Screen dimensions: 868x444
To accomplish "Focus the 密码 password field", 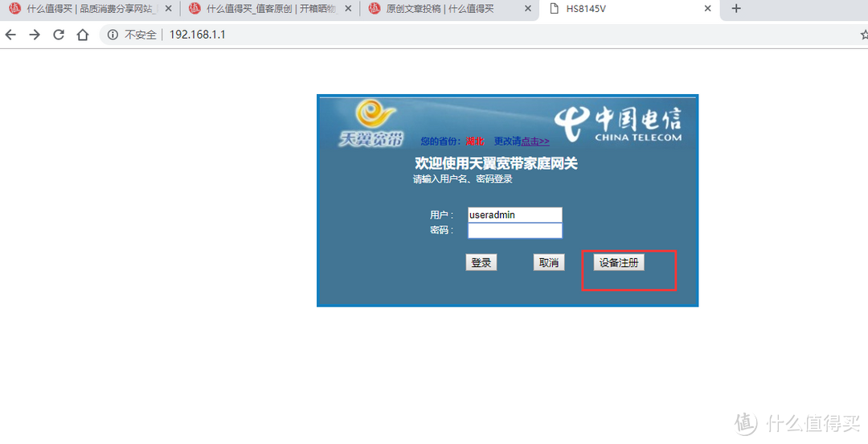I will point(515,231).
